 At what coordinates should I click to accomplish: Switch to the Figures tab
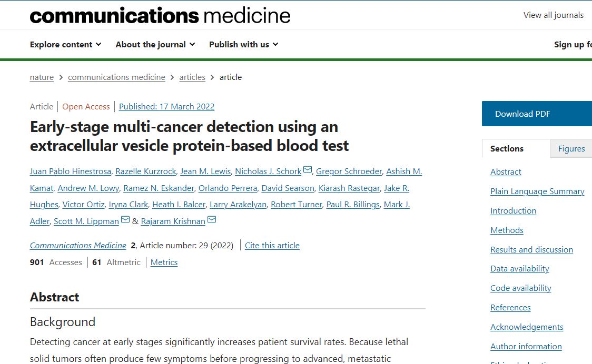(571, 149)
